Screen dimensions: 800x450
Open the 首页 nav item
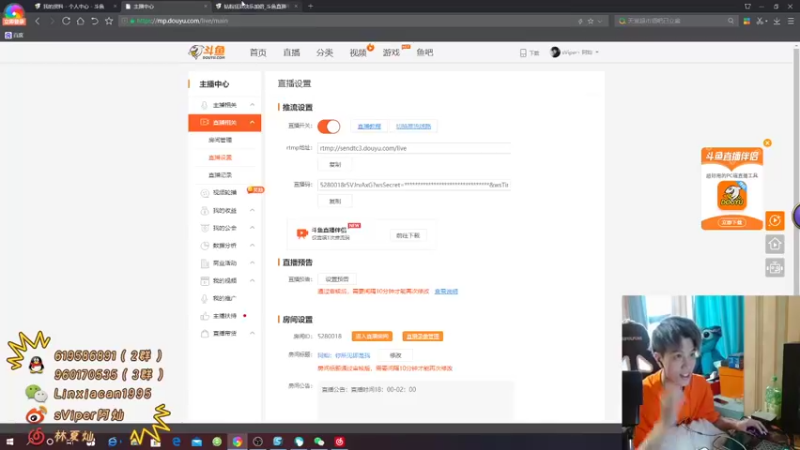click(258, 53)
